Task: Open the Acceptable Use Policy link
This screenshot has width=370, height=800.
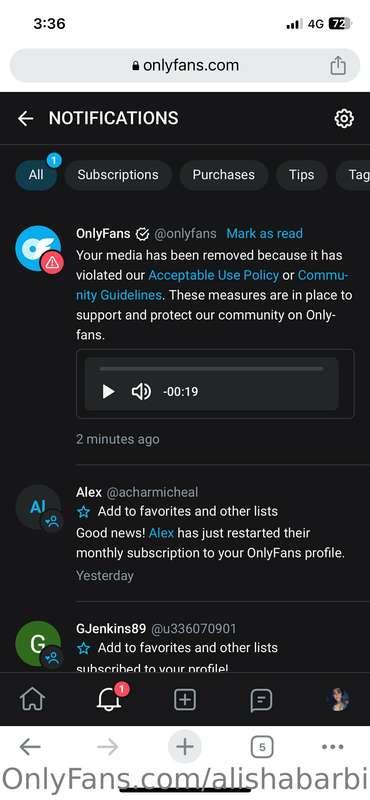Action: (x=213, y=276)
